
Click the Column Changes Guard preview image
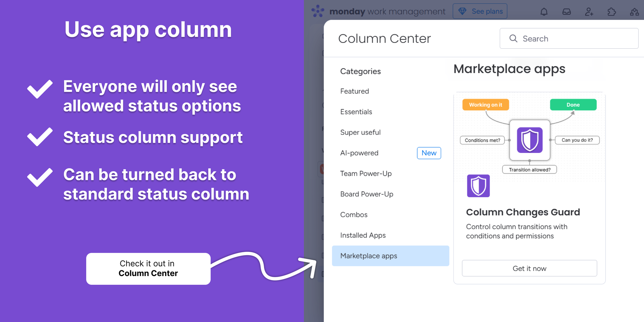pyautogui.click(x=530, y=137)
